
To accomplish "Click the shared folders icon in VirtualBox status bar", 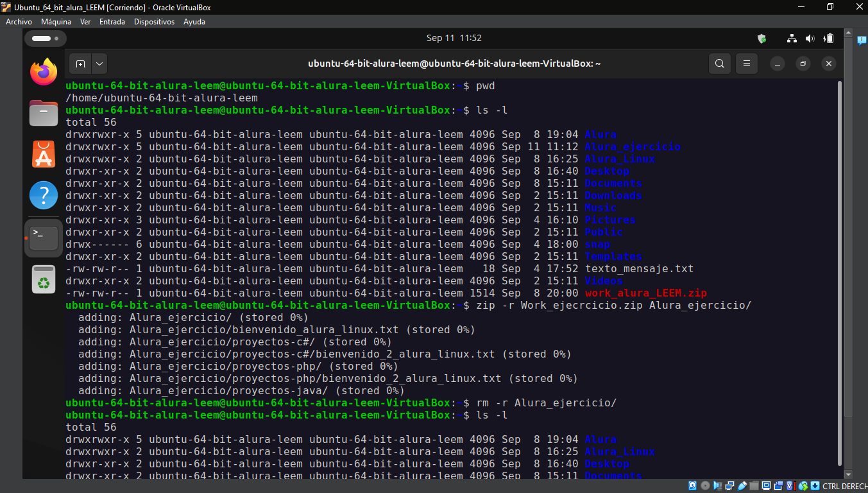I will click(x=754, y=486).
